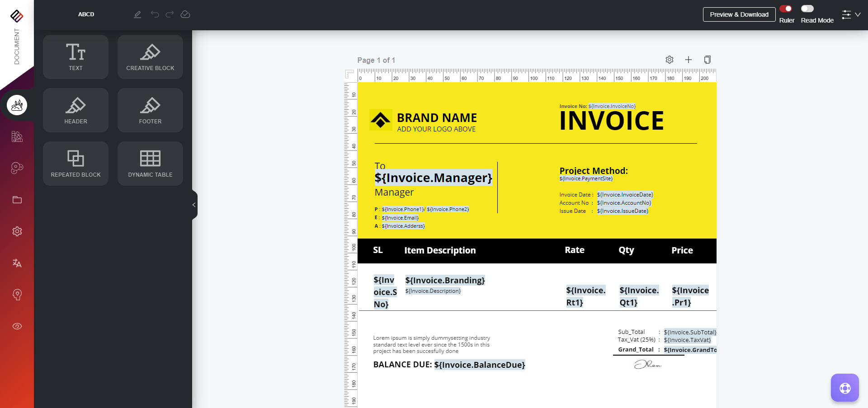The height and width of the screenshot is (408, 868).
Task: Click the eye preview icon in sidebar
Action: point(17,326)
